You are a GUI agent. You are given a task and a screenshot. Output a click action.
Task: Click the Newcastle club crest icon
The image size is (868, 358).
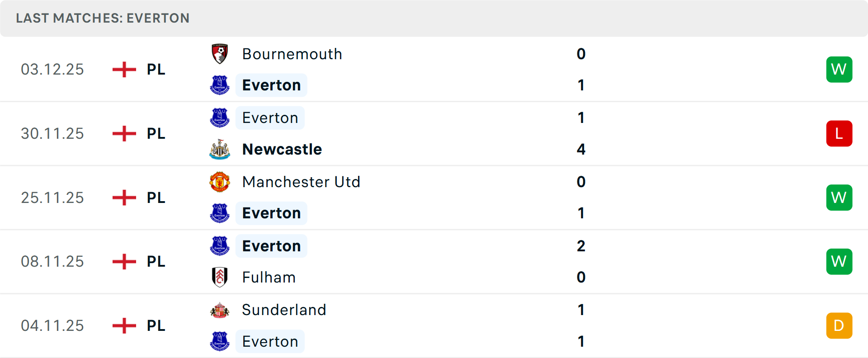[220, 149]
